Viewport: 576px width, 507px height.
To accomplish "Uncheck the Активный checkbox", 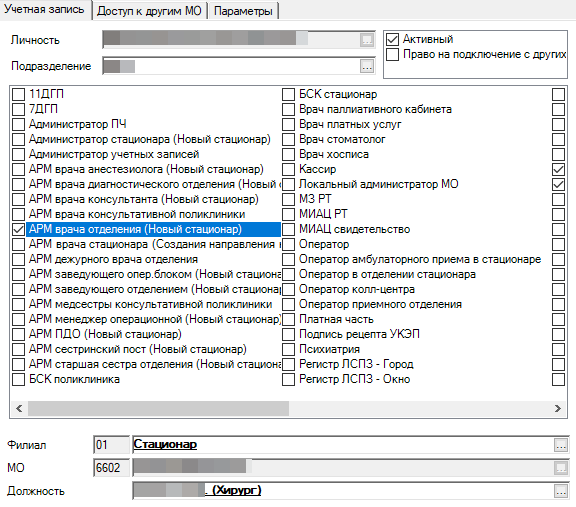I will click(x=392, y=39).
